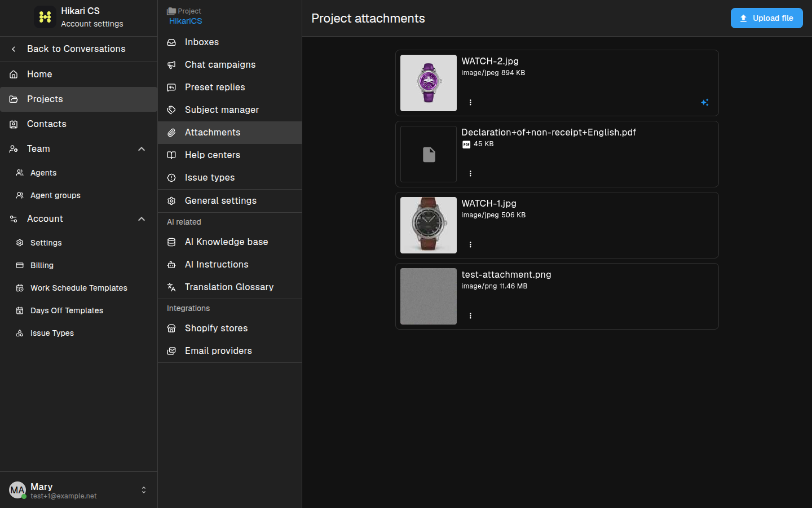812x508 pixels.
Task: Click the Upload file button
Action: click(x=766, y=18)
